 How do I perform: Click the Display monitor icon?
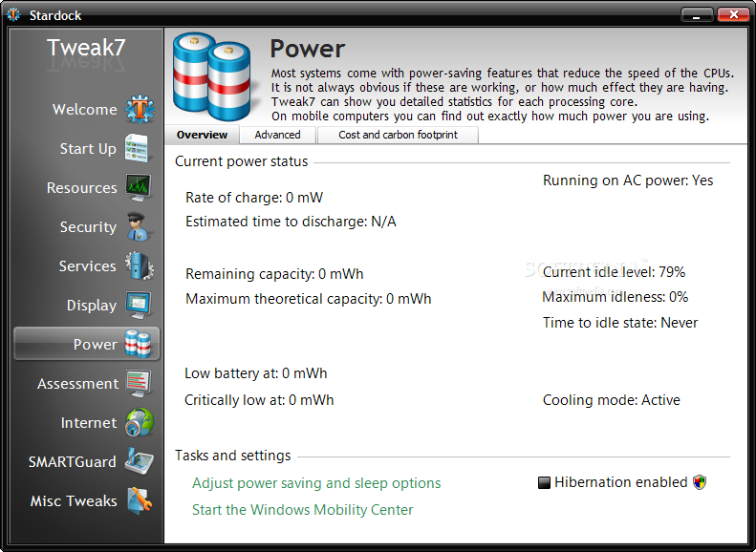point(139,305)
